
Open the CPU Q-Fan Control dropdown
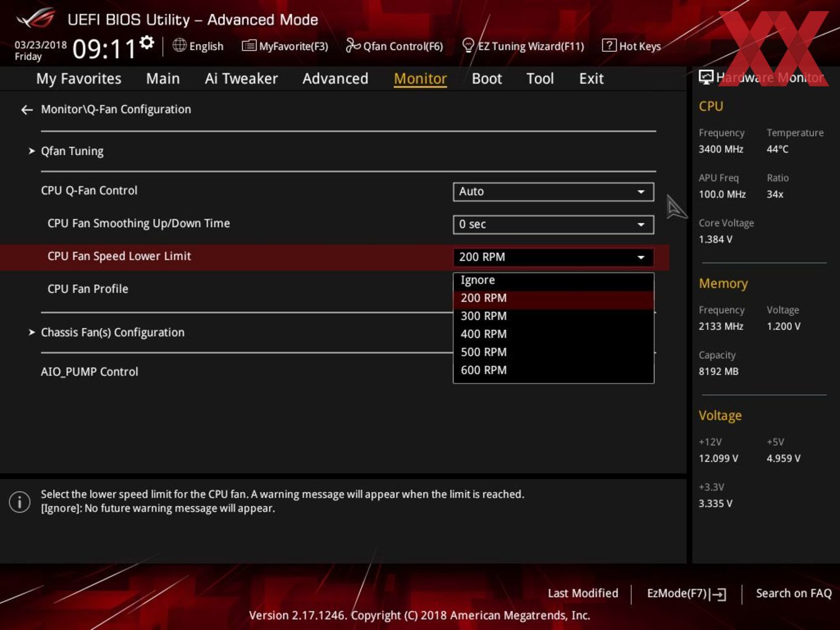coord(553,191)
